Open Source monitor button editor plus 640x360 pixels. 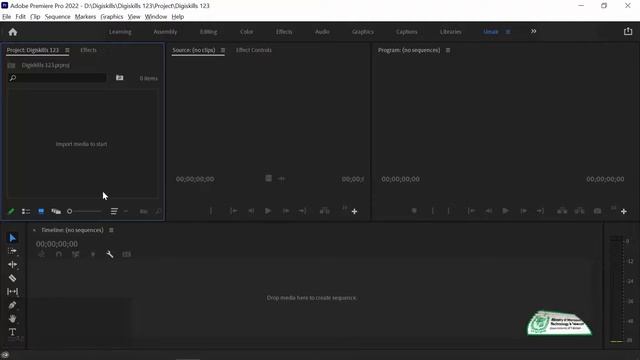coord(354,211)
